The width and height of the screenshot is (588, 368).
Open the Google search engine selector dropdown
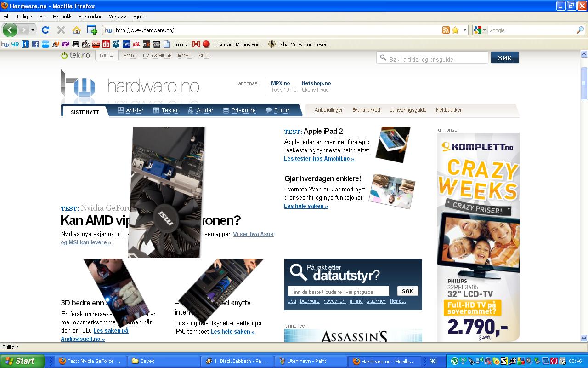pos(480,30)
